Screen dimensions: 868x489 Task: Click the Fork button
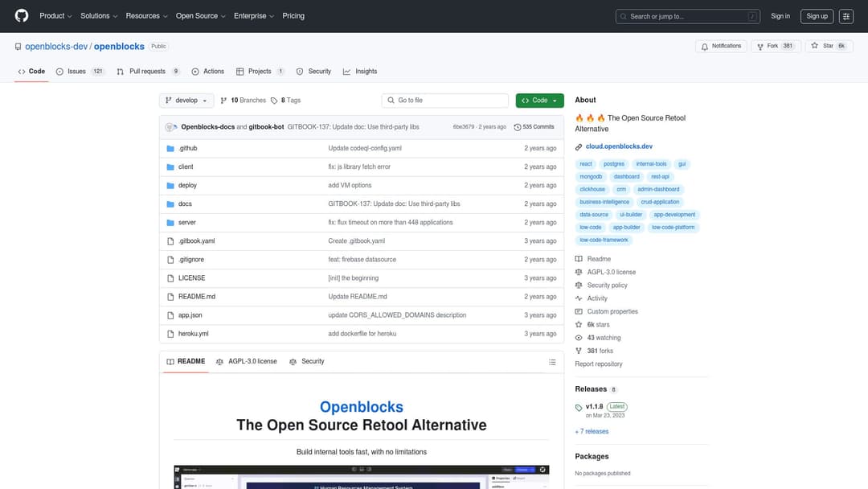[776, 47]
